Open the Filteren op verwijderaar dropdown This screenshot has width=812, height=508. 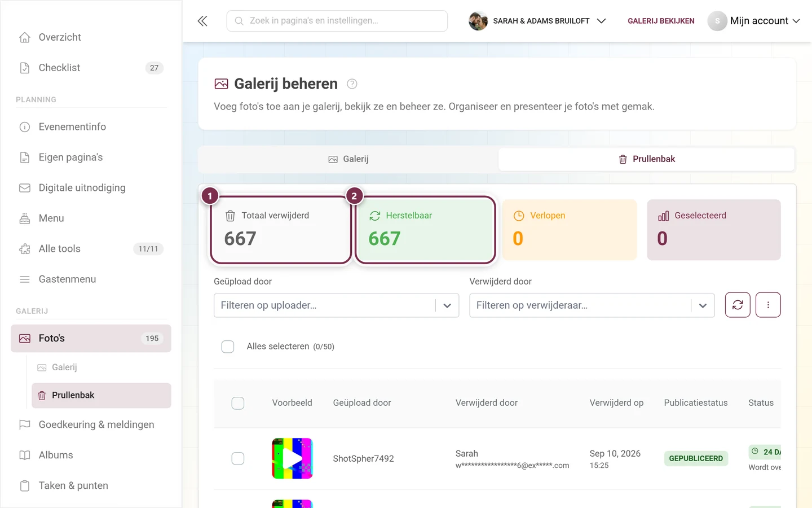[592, 305]
